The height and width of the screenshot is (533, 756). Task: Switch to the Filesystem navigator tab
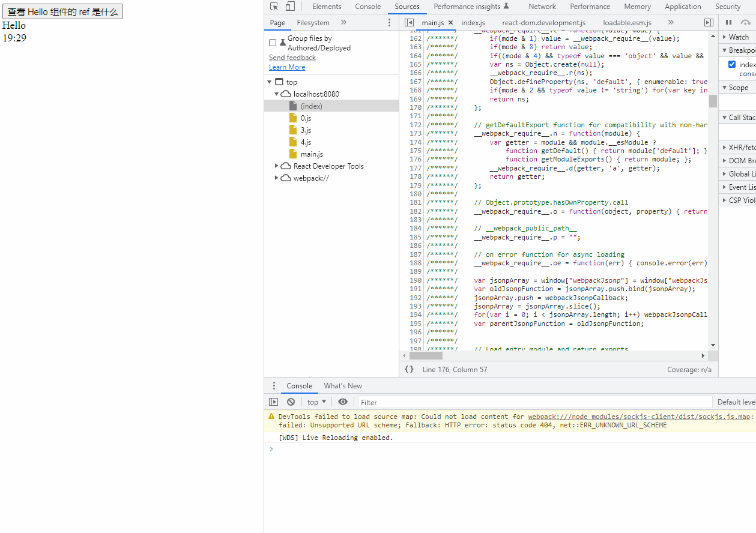[x=313, y=23]
